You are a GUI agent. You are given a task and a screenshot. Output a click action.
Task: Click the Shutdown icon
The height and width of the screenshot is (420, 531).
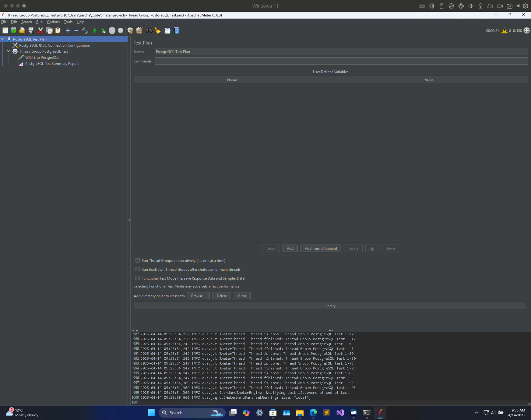coord(121,30)
